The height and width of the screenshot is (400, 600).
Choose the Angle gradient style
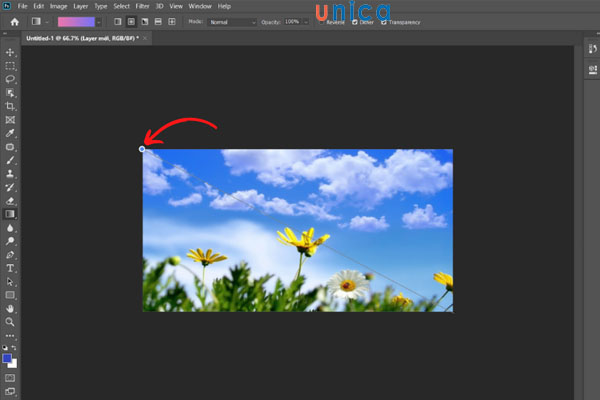[145, 22]
